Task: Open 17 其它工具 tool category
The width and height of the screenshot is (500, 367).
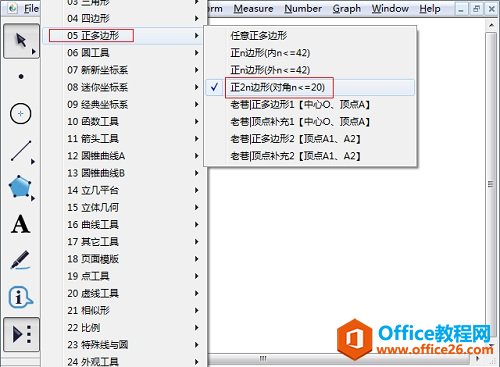Action: click(124, 242)
